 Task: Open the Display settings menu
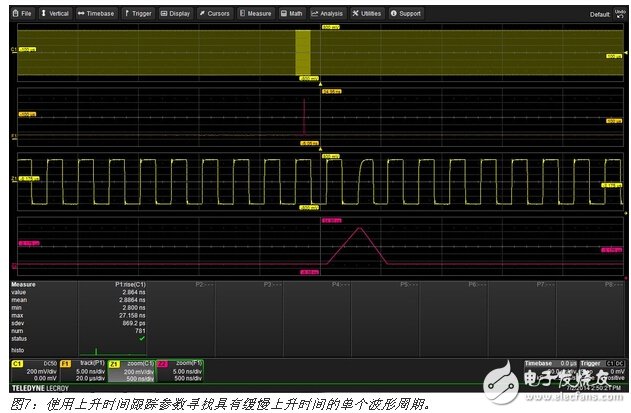tap(176, 14)
